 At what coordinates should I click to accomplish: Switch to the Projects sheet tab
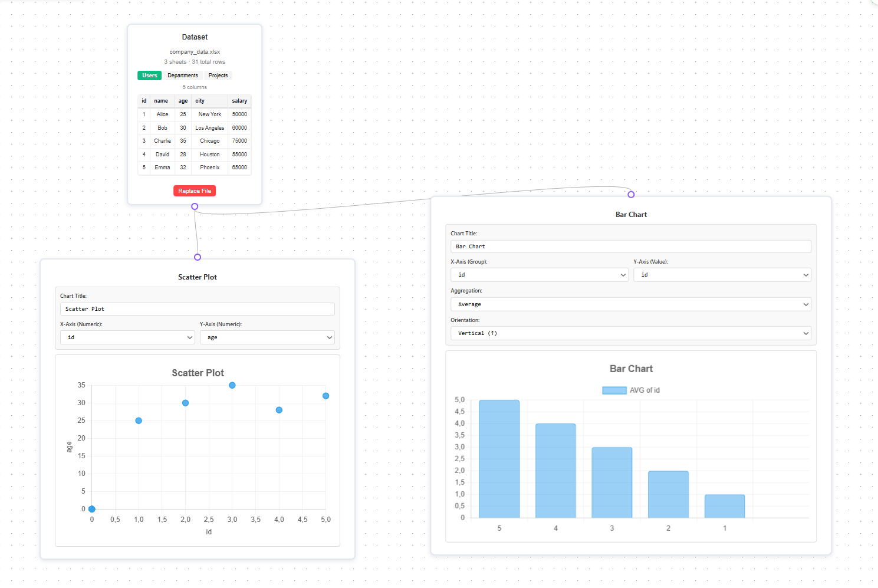coord(218,75)
